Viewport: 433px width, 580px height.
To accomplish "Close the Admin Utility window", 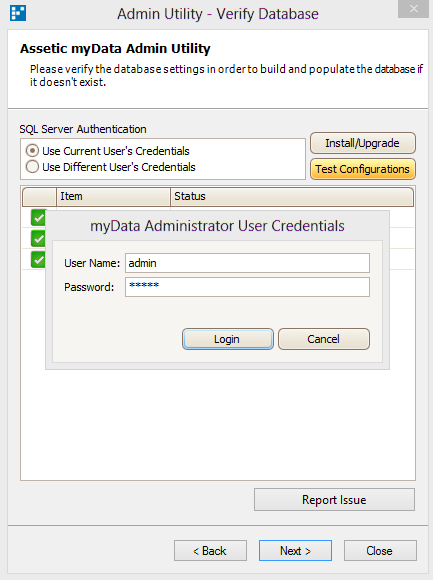I will click(413, 9).
